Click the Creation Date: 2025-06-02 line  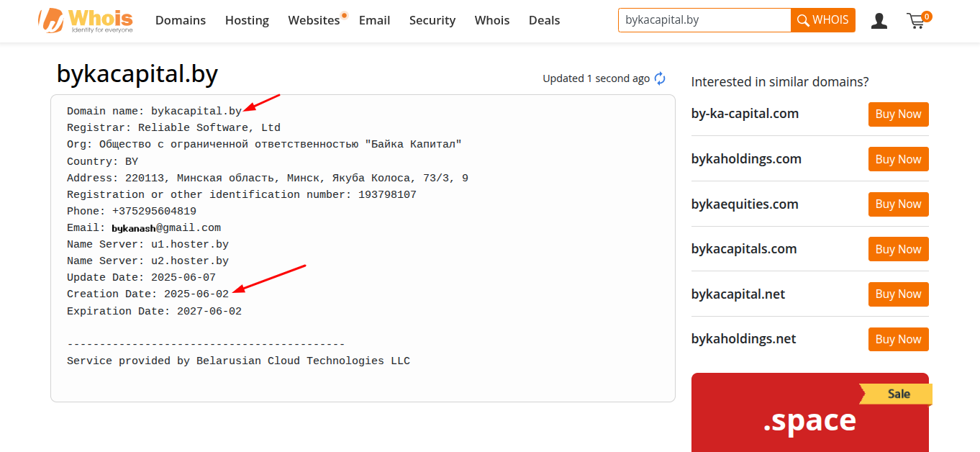(148, 294)
